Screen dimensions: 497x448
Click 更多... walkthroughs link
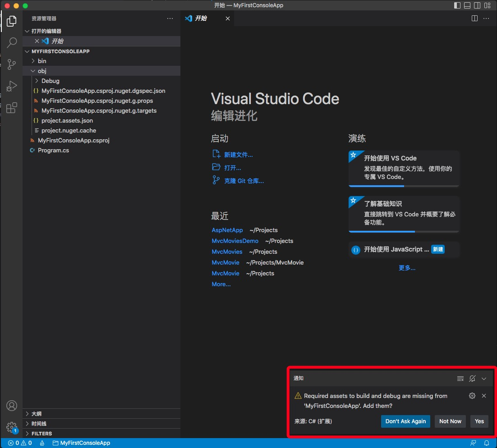pos(407,268)
